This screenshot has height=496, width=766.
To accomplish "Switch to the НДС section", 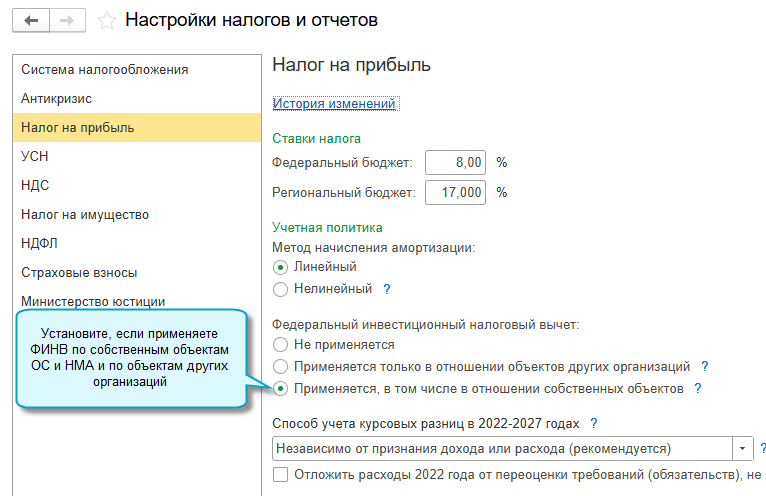I will [x=35, y=185].
